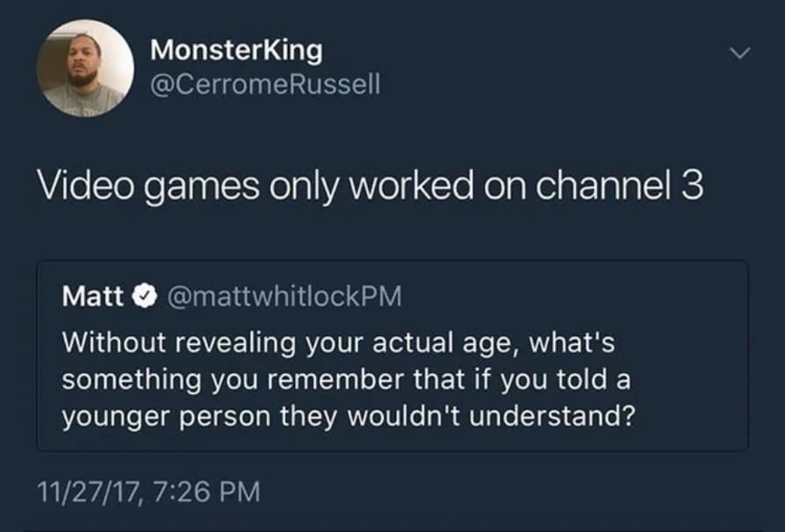Click empty space right of quoted header

click(571, 298)
